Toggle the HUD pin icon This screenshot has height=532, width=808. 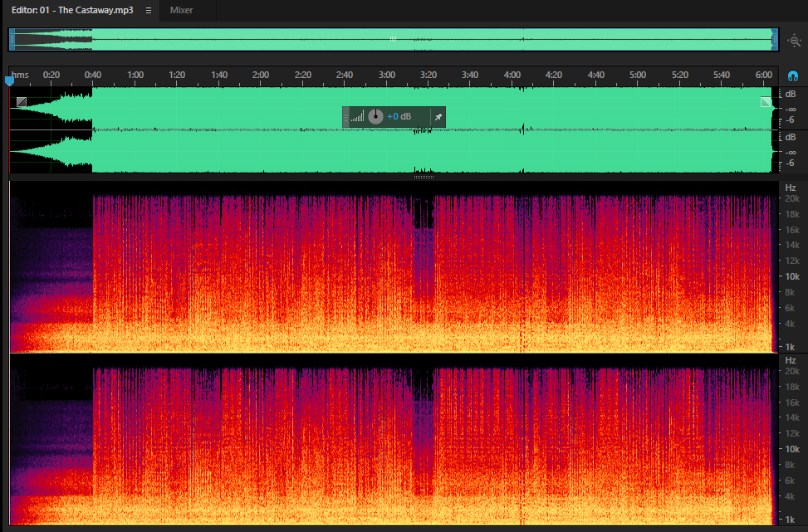coord(438,117)
